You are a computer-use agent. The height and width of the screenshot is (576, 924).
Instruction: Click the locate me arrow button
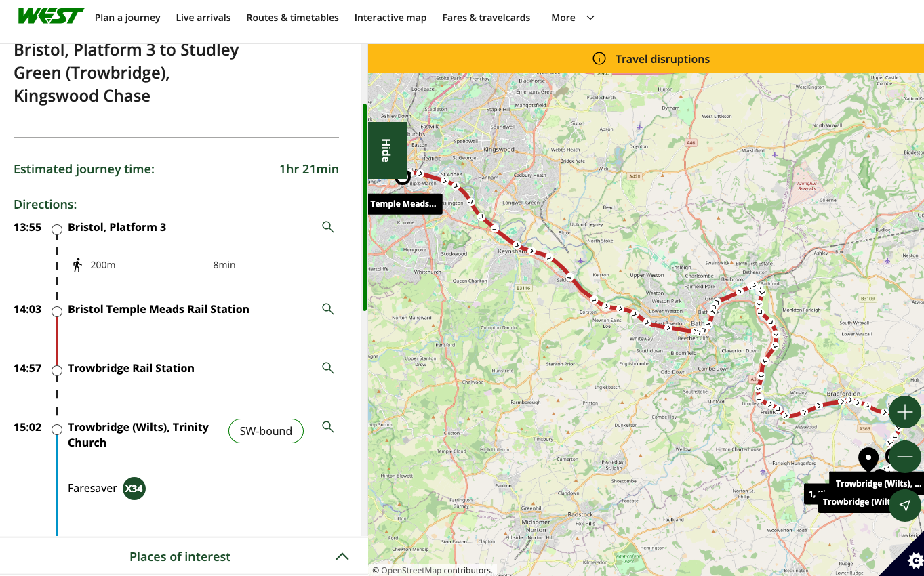pyautogui.click(x=904, y=506)
